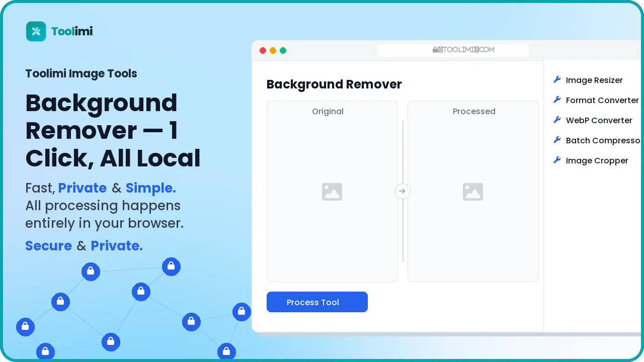Click the wrench icon beside Format Converter
The image size is (644, 362).
tap(557, 100)
